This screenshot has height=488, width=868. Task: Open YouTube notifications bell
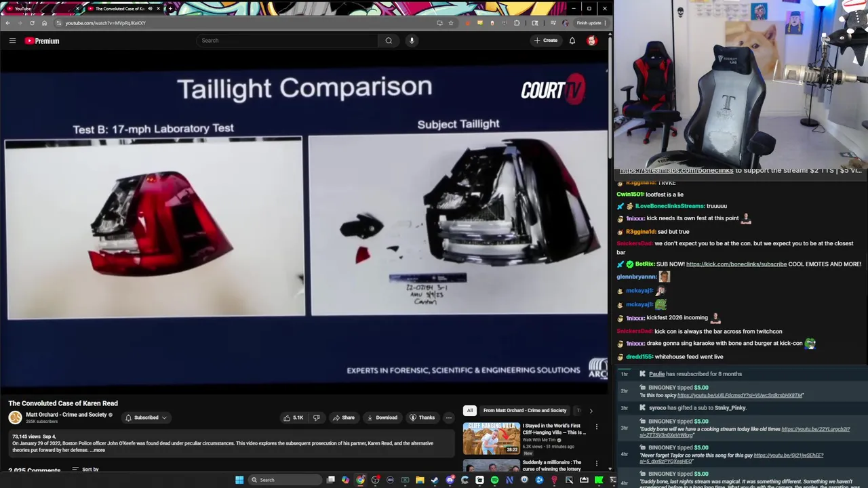pyautogui.click(x=572, y=41)
